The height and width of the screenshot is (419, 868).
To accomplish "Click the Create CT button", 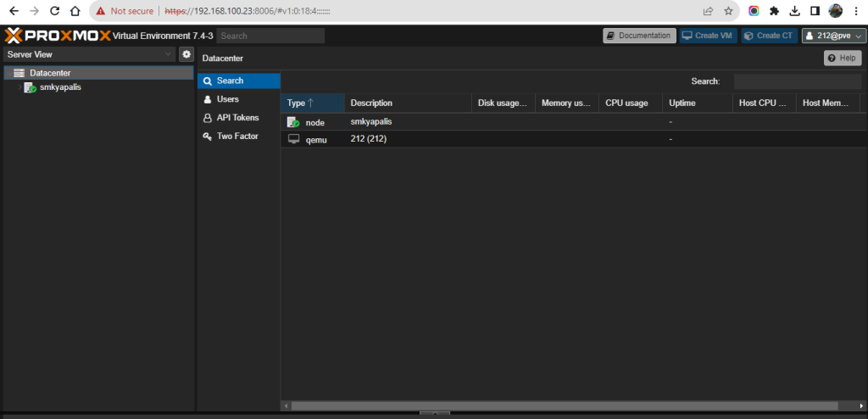I will 769,36.
